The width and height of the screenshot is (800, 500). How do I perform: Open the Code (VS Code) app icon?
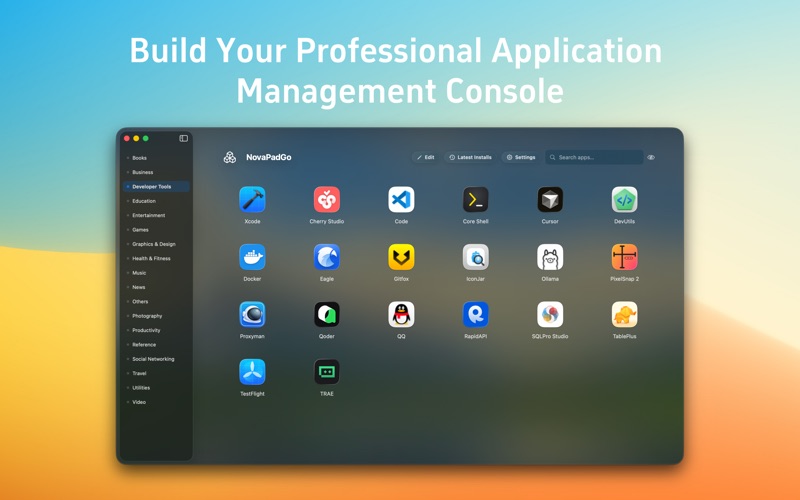pos(401,199)
